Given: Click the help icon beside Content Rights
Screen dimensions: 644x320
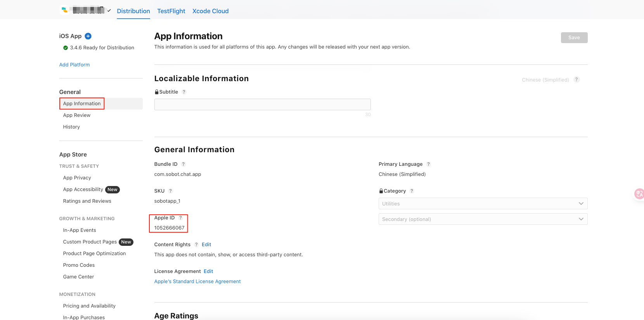Looking at the screenshot, I should pos(196,245).
